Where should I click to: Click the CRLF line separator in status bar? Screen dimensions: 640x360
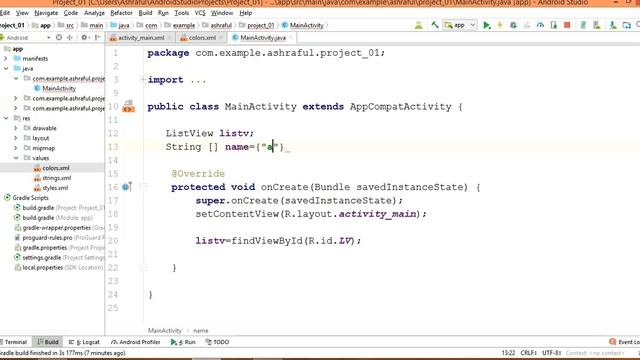tap(529, 353)
